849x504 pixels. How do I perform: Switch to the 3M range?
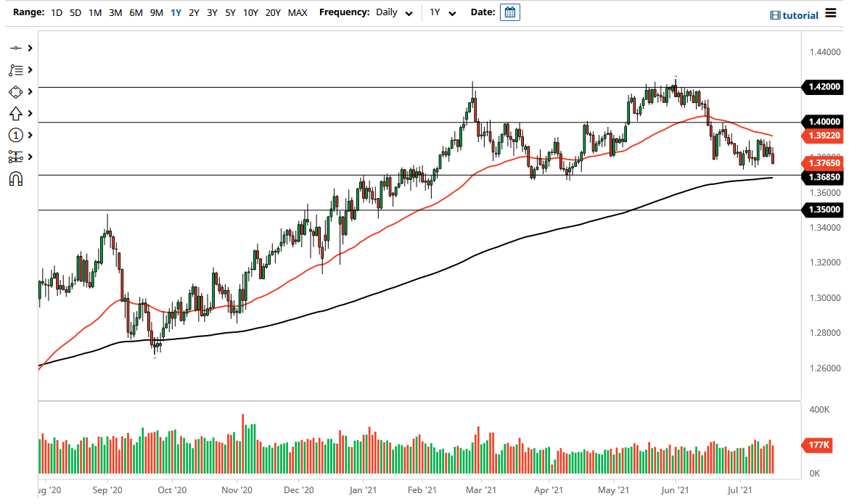(x=115, y=12)
